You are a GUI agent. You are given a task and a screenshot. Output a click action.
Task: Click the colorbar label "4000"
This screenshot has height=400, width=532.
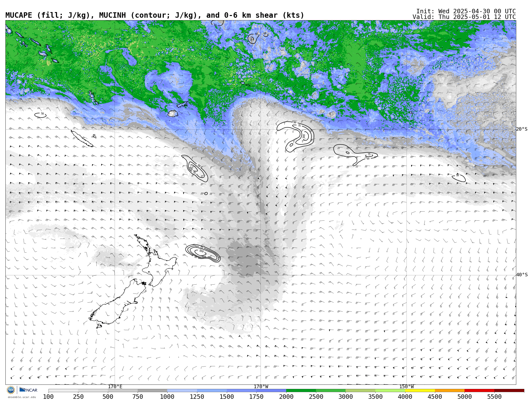click(405, 397)
